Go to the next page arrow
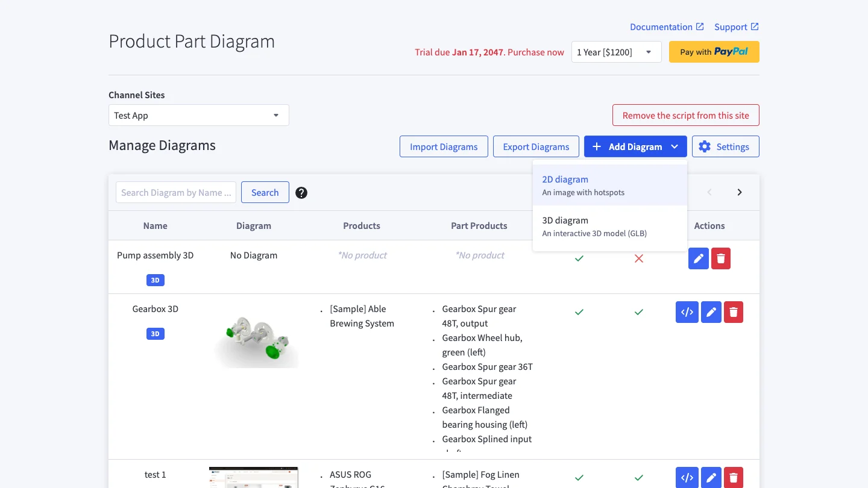This screenshot has height=488, width=868. point(740,192)
